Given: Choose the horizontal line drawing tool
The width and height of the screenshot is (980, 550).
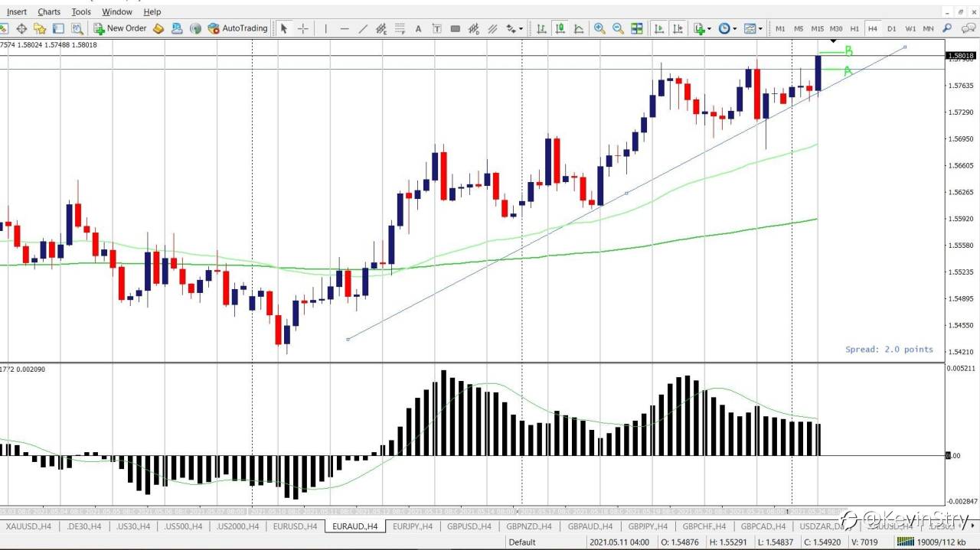Looking at the screenshot, I should point(345,28).
